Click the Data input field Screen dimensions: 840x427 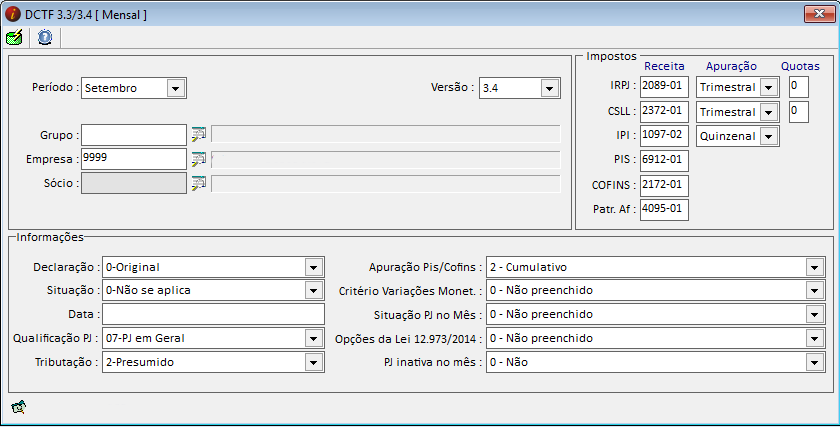point(213,314)
